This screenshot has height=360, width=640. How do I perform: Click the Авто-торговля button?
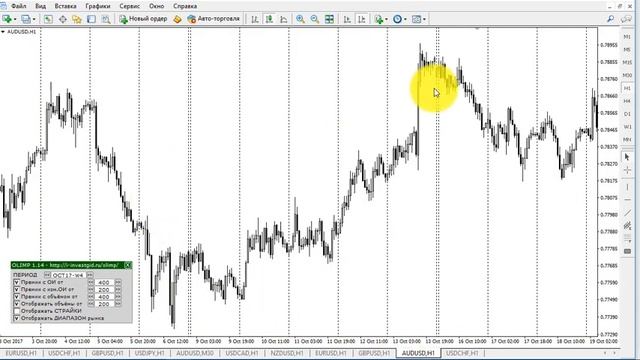(x=213, y=19)
